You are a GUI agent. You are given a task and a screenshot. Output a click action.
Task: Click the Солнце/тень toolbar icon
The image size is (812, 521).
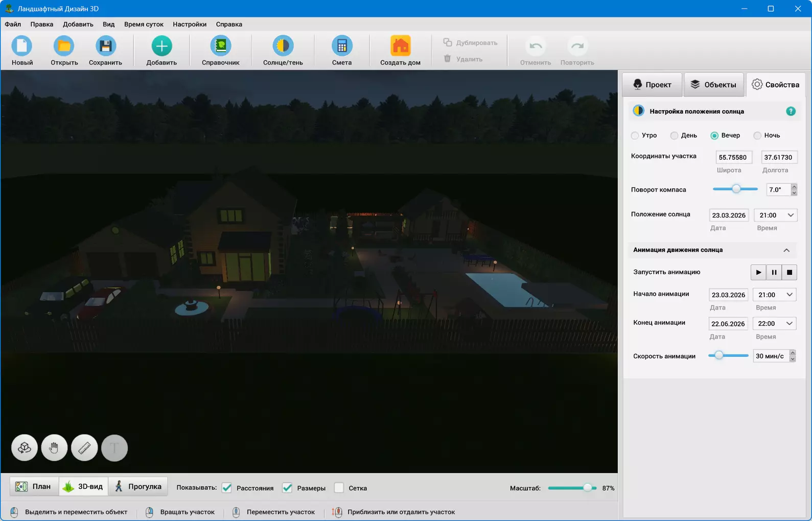283,46
